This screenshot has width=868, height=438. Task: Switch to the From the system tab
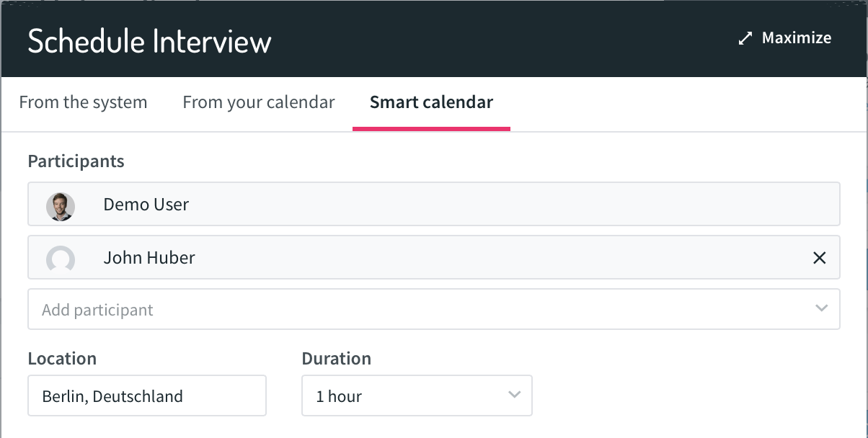tap(83, 102)
